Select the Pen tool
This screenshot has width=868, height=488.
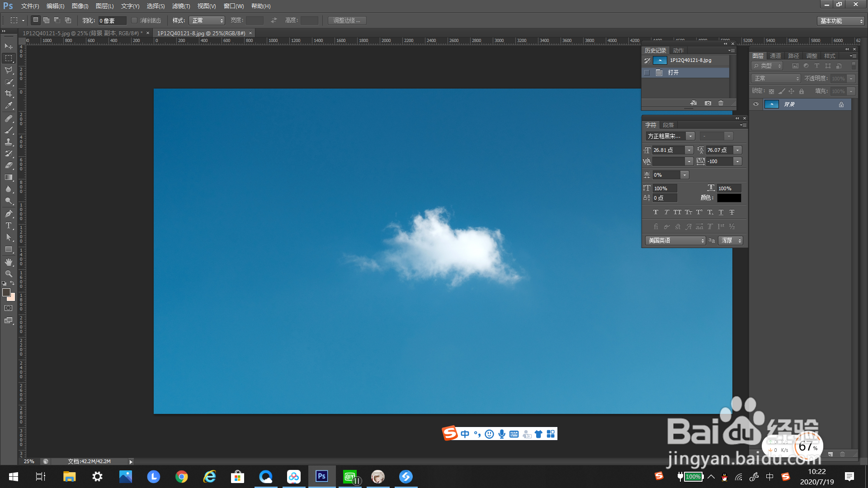pyautogui.click(x=9, y=214)
